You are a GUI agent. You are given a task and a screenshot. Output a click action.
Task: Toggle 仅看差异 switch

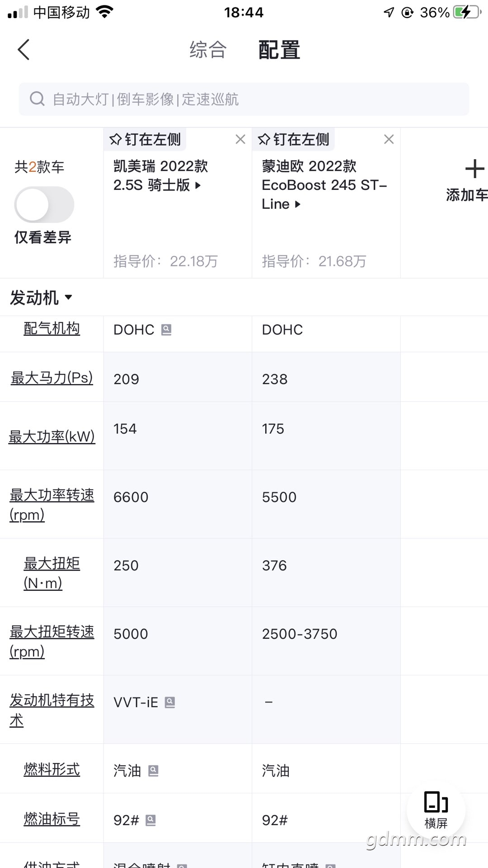click(x=44, y=204)
